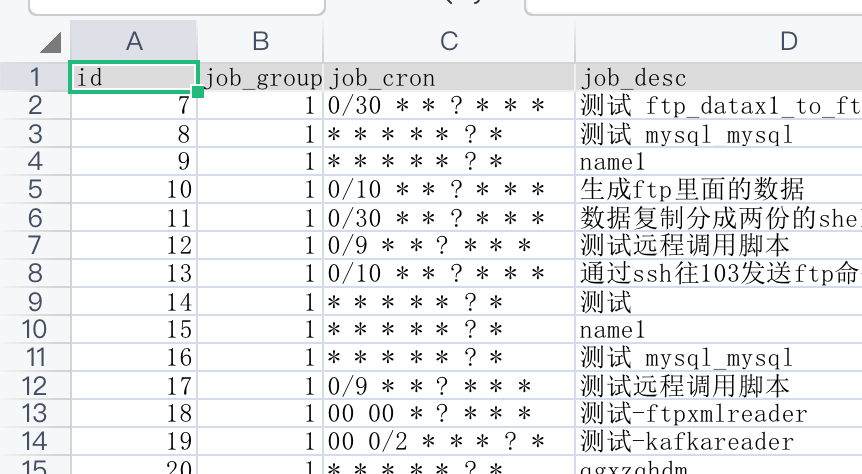Click job_desc cell '测试 ftp_datax1_to_ft'
This screenshot has width=862, height=474.
click(719, 105)
